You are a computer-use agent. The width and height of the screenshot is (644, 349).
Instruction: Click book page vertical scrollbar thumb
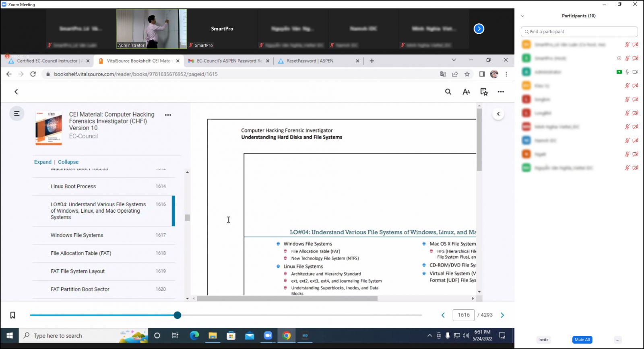(x=479, y=140)
